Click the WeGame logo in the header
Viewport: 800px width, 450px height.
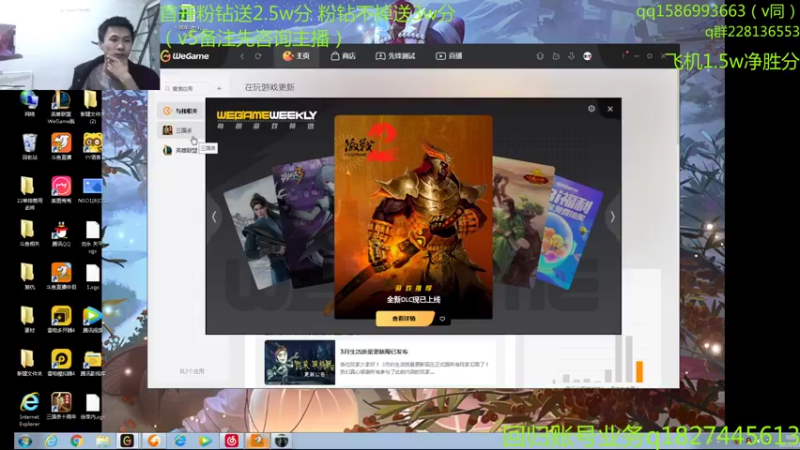tap(185, 56)
